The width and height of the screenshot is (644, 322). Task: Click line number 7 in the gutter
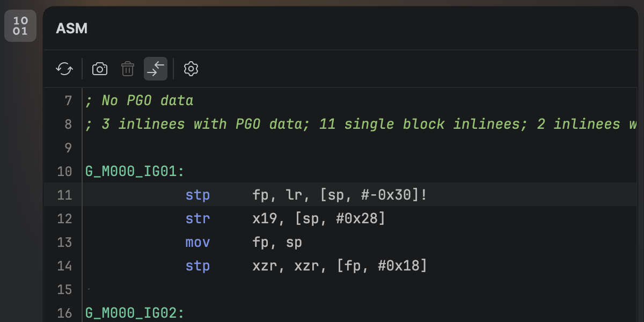point(68,100)
